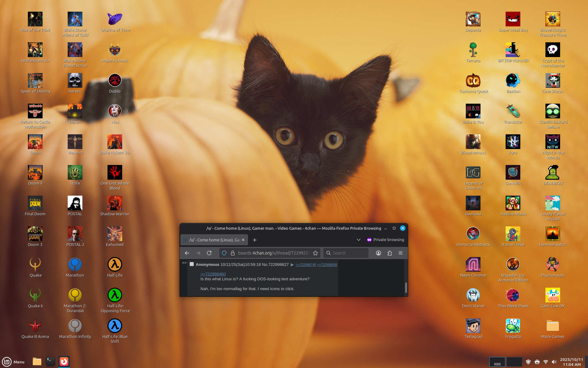Go back with Firefox back arrow
Screen dimensions: 588x368
point(187,253)
